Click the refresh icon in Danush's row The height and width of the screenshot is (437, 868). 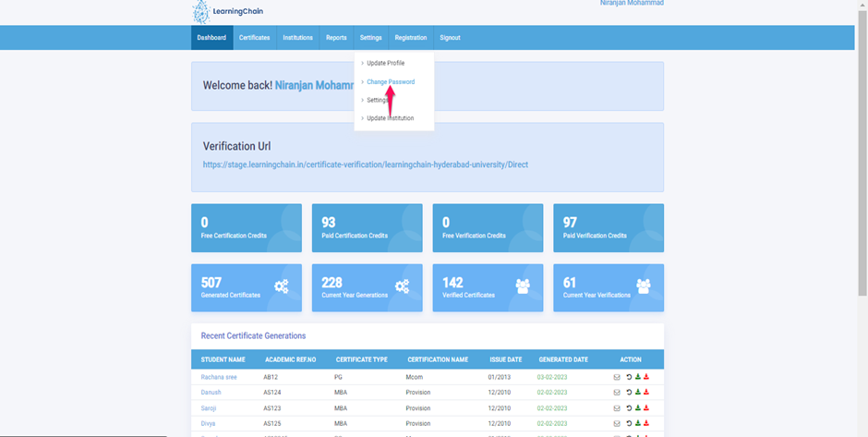click(629, 393)
